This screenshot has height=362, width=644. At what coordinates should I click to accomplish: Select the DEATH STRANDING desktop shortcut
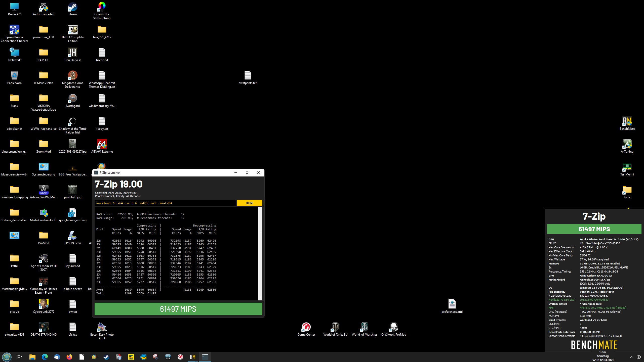pyautogui.click(x=44, y=329)
